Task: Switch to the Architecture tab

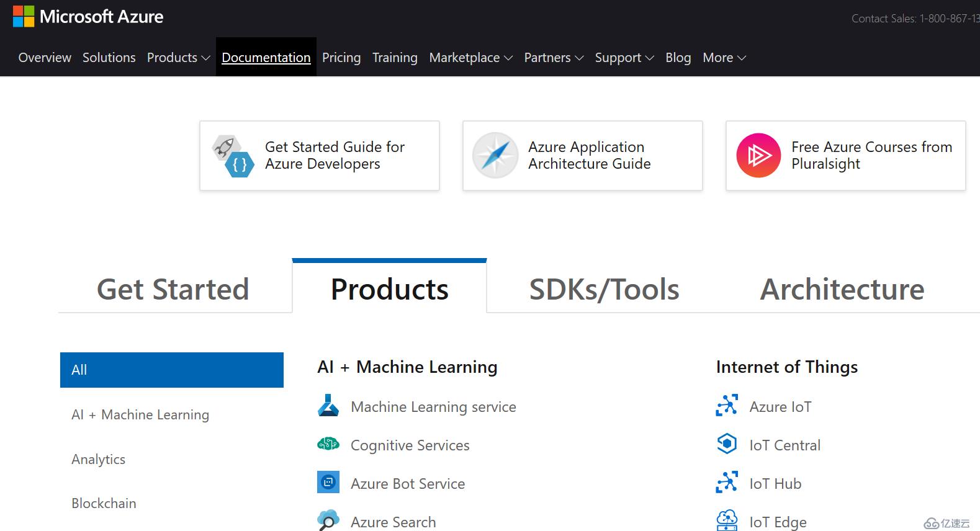Action: 842,289
